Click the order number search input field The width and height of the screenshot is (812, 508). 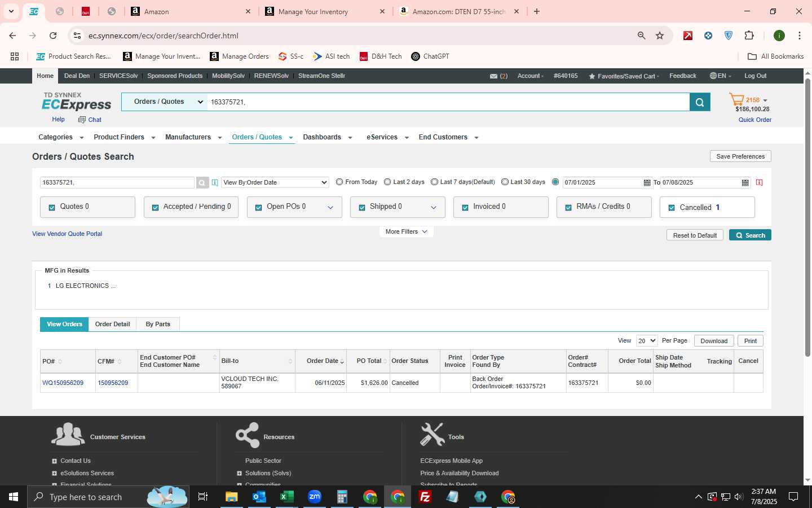[x=117, y=182]
